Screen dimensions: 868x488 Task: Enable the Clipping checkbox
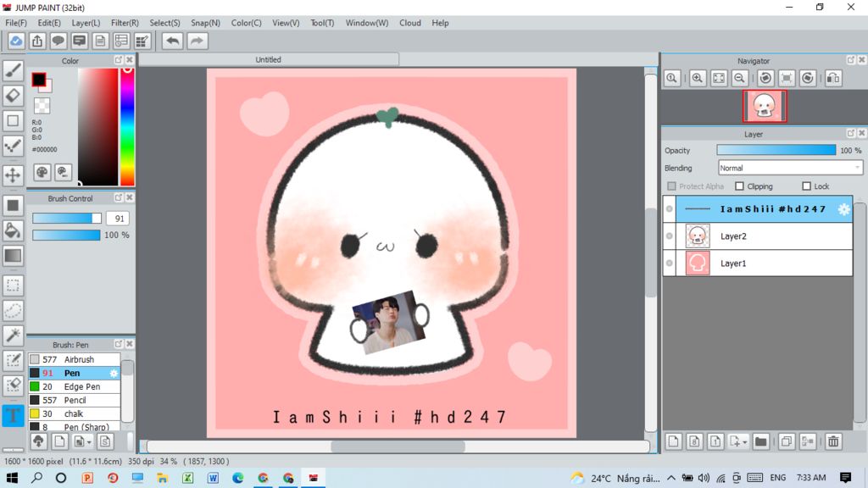point(739,186)
